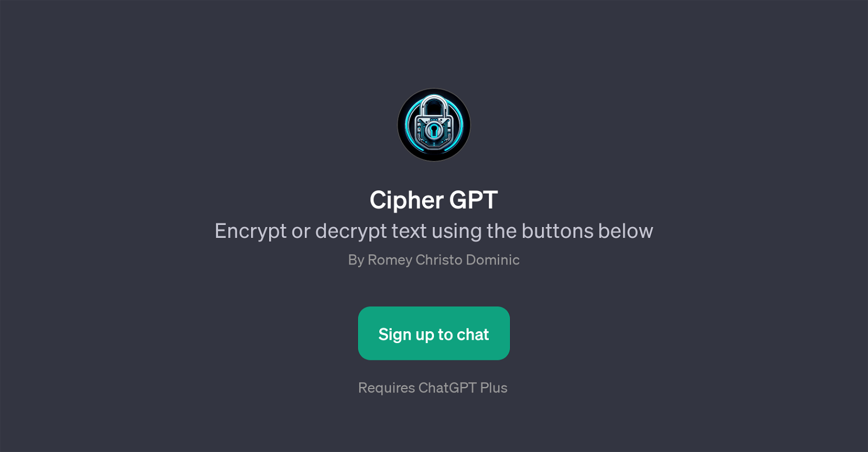This screenshot has height=452, width=868.
Task: Click the Cipher GPT title heading
Action: [434, 201]
